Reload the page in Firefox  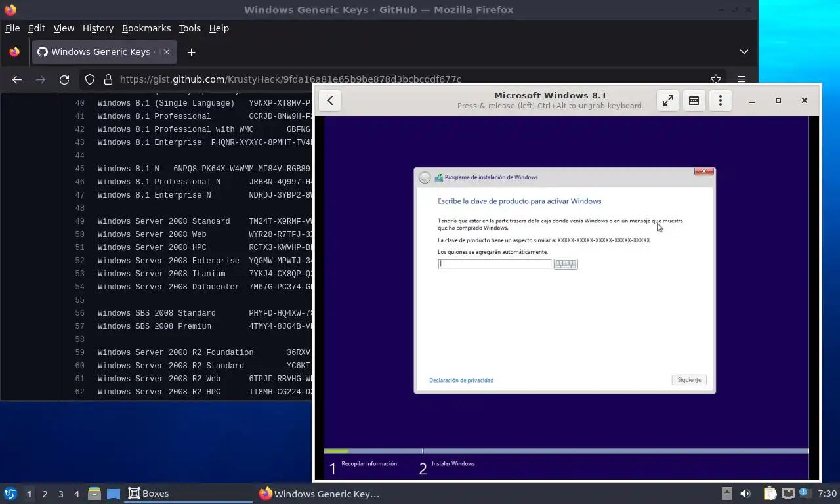tap(64, 79)
